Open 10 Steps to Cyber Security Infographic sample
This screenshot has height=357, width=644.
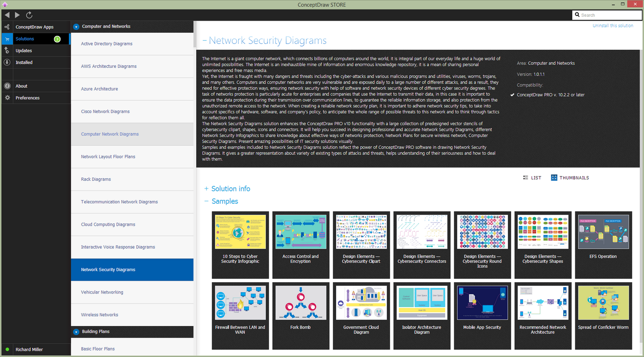tap(240, 245)
